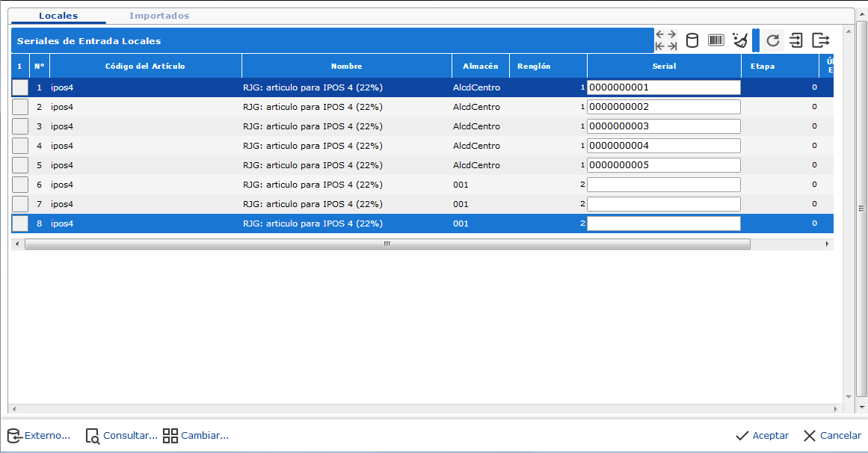The image size is (868, 453).
Task: Click the Consultar magnifier icon
Action: point(93,436)
